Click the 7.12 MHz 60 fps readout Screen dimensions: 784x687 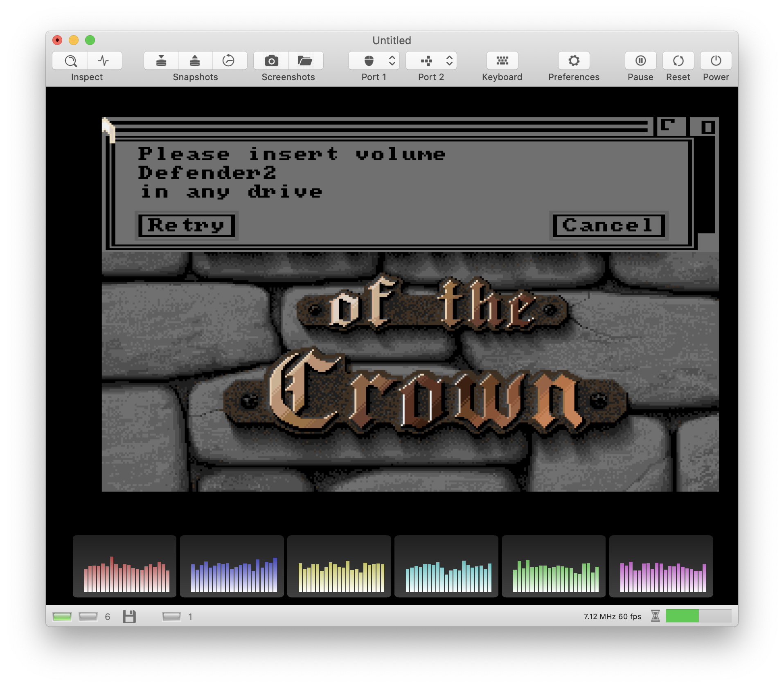point(612,616)
